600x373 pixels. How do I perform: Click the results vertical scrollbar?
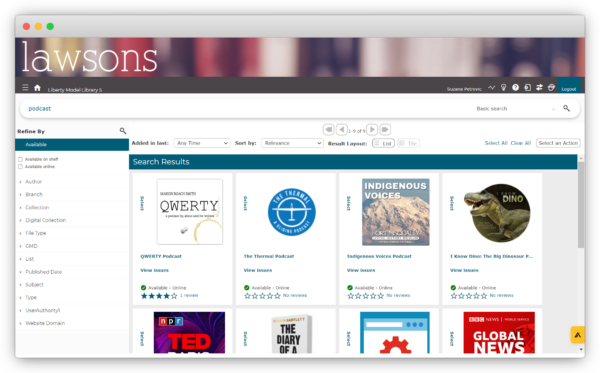click(x=581, y=204)
